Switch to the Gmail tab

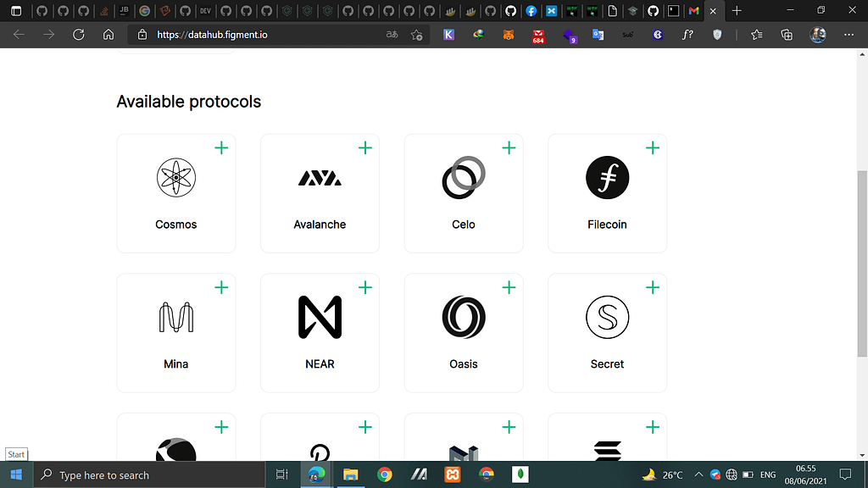pyautogui.click(x=693, y=10)
